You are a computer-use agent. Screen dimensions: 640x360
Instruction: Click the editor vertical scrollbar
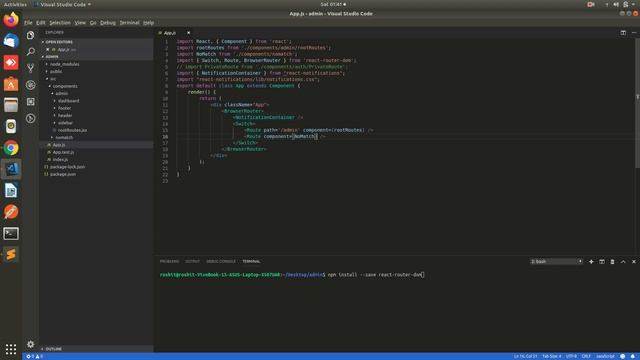(637, 102)
